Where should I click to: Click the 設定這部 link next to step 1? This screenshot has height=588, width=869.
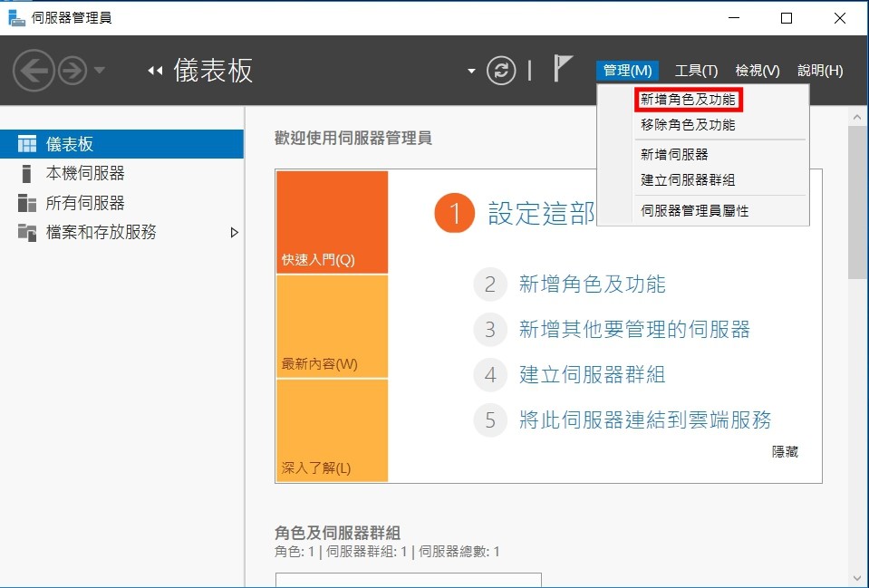tap(542, 213)
